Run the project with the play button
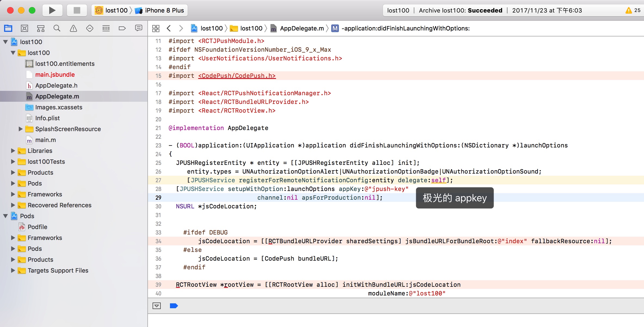This screenshot has height=327, width=644. click(x=52, y=10)
